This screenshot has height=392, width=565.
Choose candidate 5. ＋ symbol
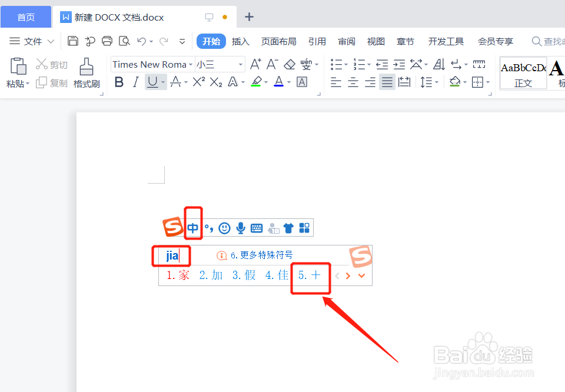pyautogui.click(x=310, y=275)
